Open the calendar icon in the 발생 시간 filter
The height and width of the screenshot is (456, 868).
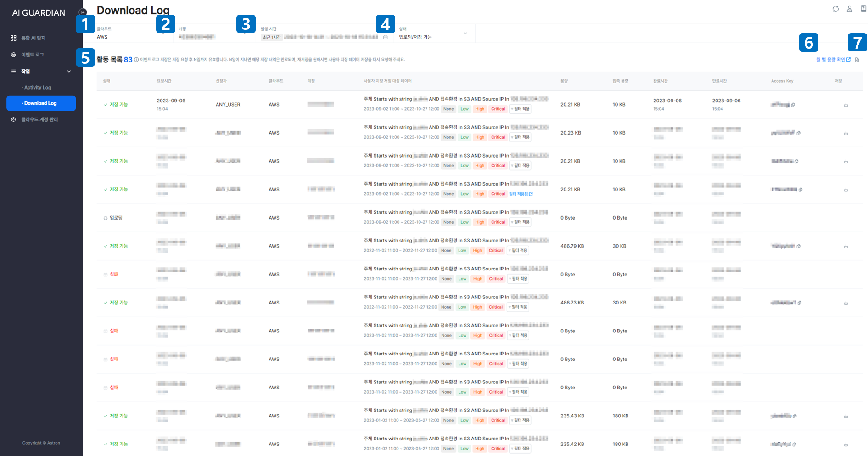(386, 37)
